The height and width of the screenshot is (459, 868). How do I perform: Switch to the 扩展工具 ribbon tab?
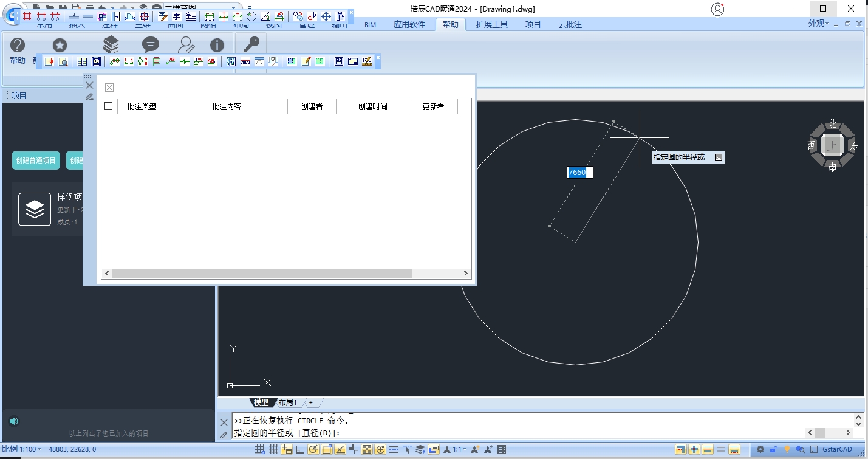(x=491, y=24)
